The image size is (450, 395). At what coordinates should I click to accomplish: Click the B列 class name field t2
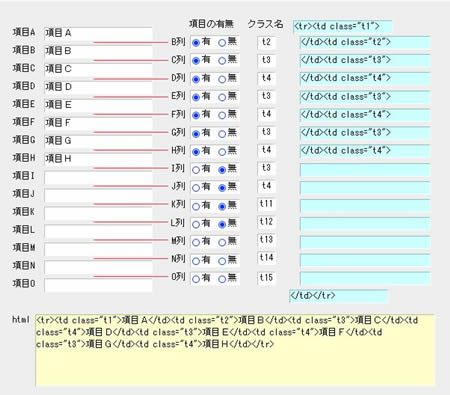click(x=266, y=42)
